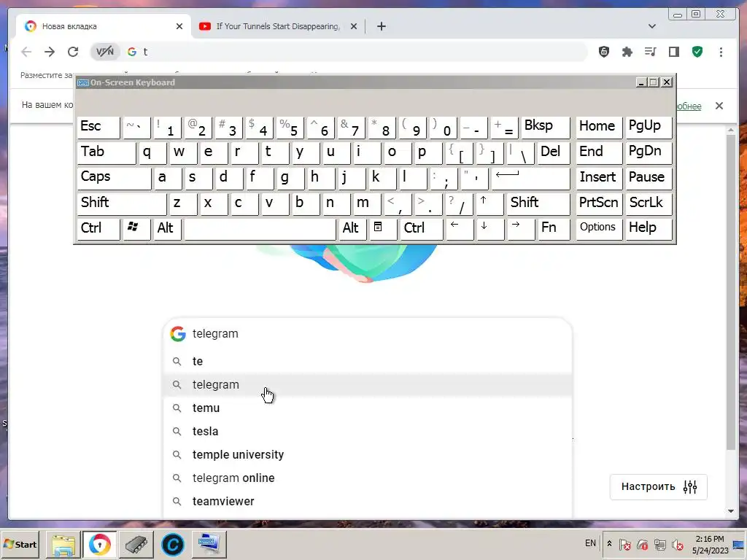Select the telegram suggestion
Viewport: 747px width, 560px height.
tap(367, 385)
